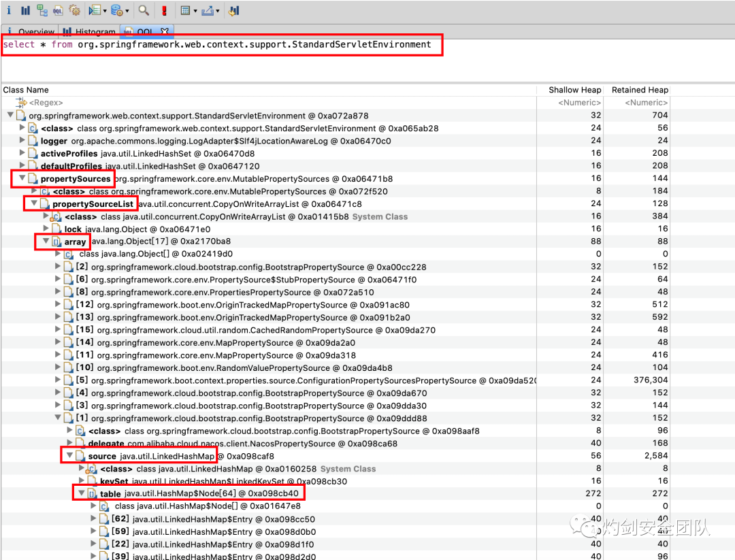The height and width of the screenshot is (560, 735).
Task: Open the OQL query editor icon
Action: (58, 10)
